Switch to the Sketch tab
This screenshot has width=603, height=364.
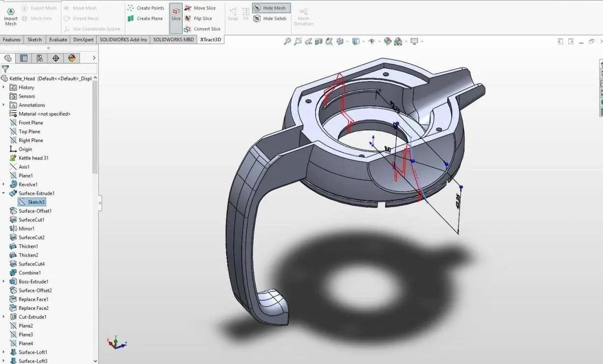click(34, 40)
